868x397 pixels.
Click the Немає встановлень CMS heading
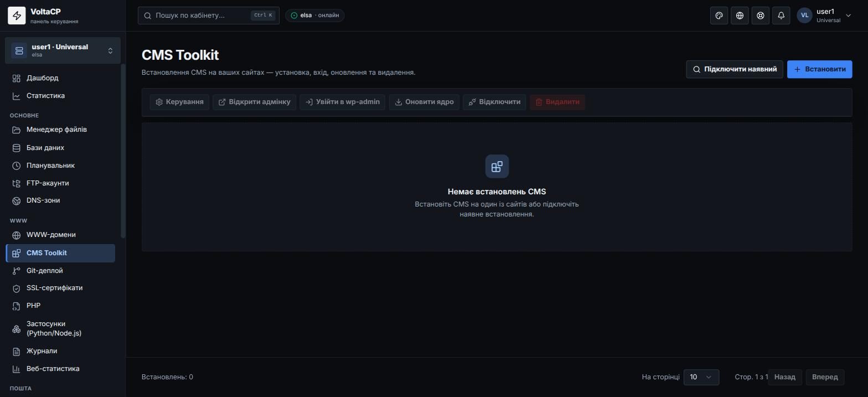[x=497, y=192]
